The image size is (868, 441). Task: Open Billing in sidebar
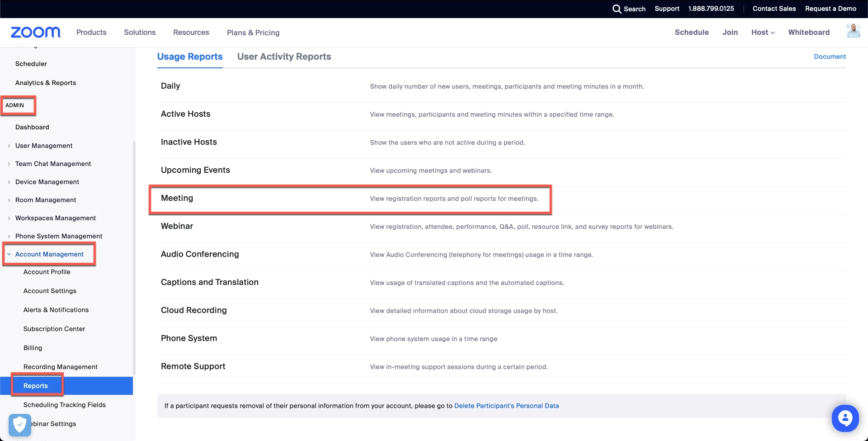point(33,348)
